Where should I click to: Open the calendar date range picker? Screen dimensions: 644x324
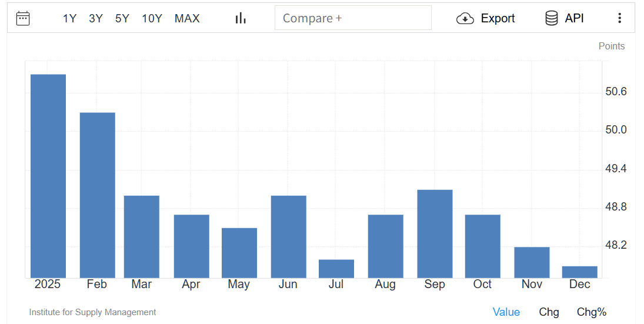pos(23,18)
